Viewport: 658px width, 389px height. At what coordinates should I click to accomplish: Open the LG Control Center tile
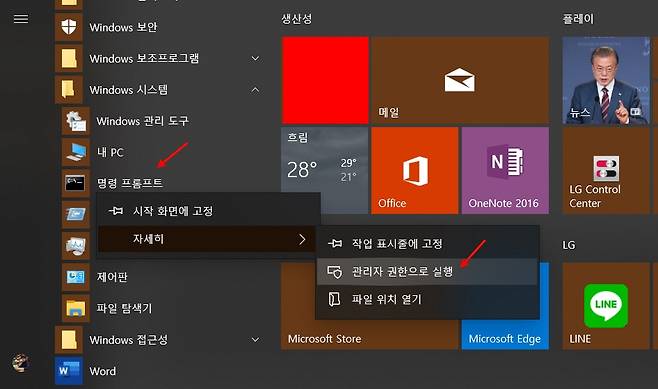click(x=606, y=170)
